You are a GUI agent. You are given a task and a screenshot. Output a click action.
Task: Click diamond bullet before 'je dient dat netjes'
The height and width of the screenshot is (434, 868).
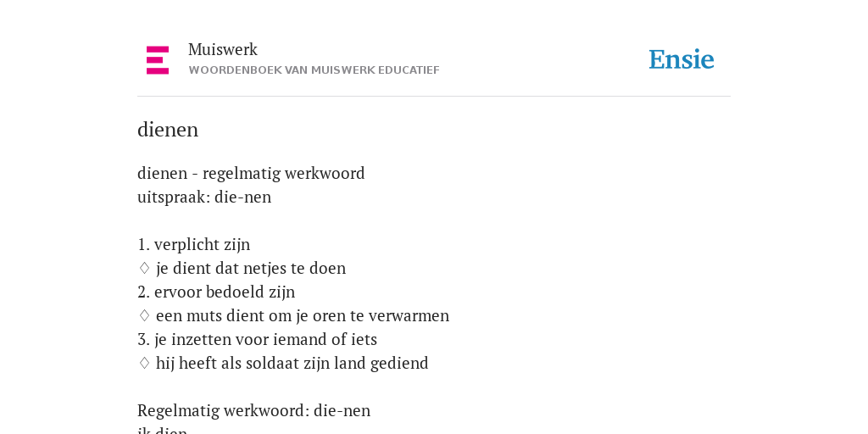tap(144, 269)
